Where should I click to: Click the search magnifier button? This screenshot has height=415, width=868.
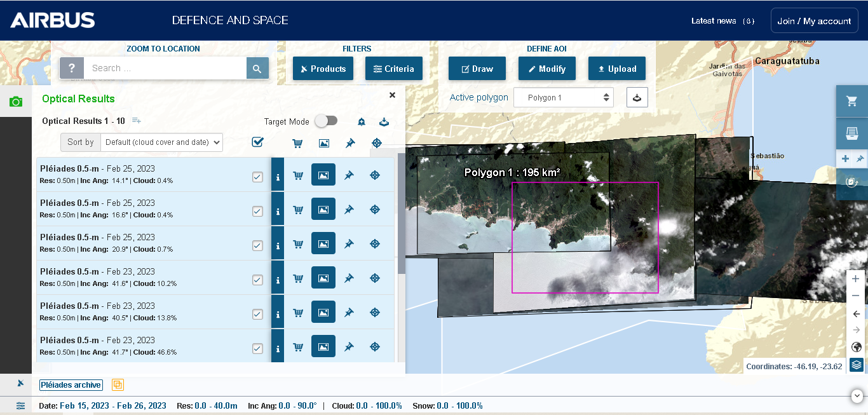click(x=257, y=68)
